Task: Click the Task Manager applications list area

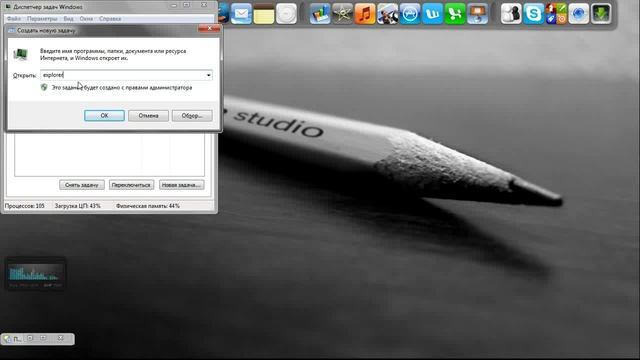Action: coord(109,154)
